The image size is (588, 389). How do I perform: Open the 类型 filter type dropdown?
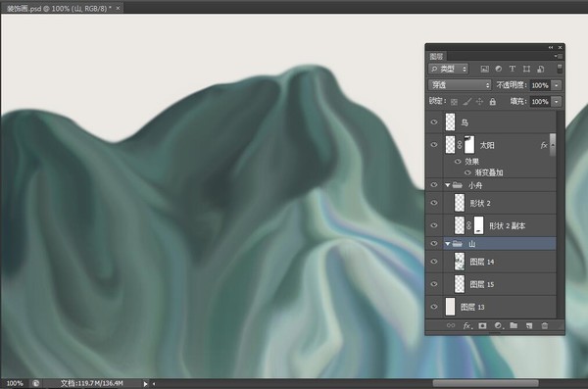click(x=449, y=69)
